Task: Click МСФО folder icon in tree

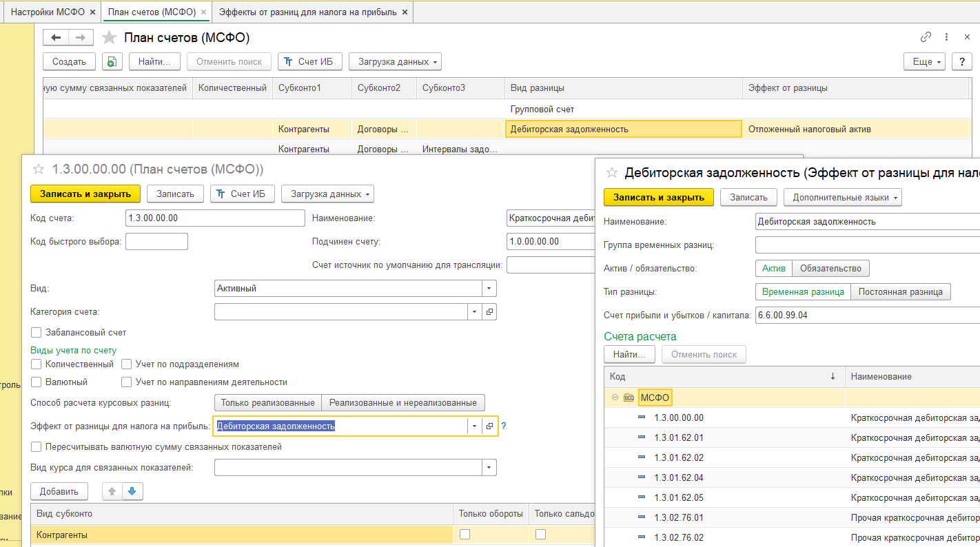Action: pos(628,398)
